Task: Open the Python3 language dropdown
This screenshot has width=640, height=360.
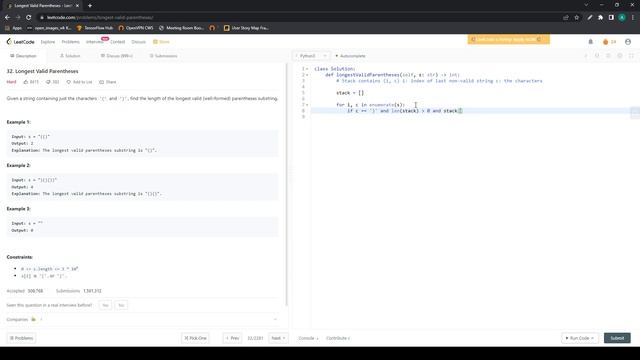Action: pos(311,56)
